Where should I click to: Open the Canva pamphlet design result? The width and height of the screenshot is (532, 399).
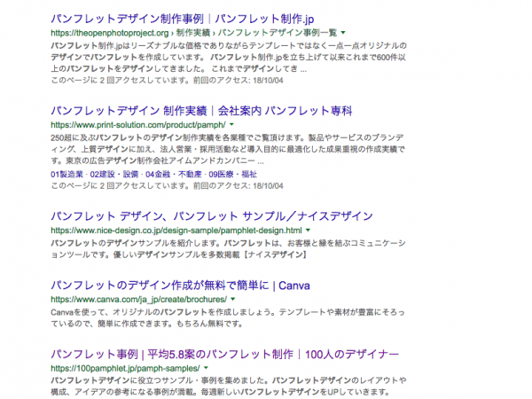tap(180, 286)
